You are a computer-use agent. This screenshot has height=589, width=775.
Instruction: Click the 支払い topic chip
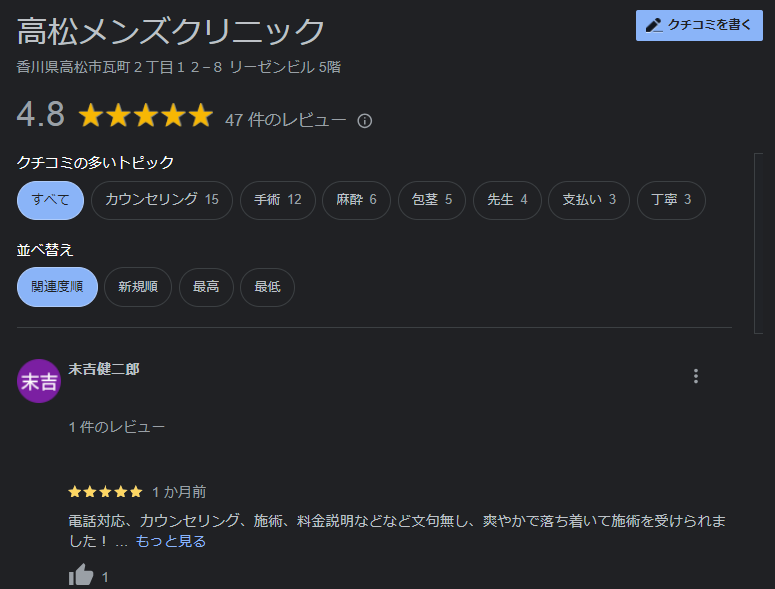click(589, 200)
